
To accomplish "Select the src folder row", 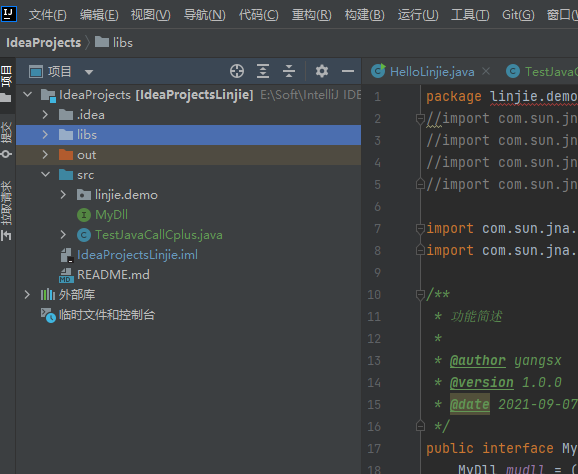I will tap(188, 175).
